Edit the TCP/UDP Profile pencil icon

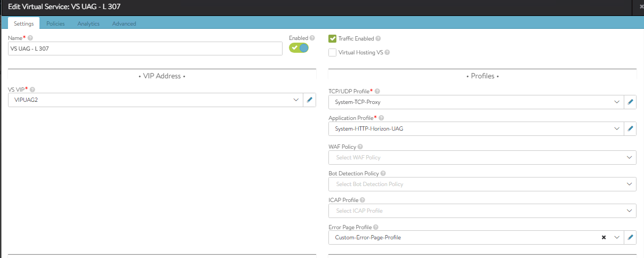630,102
